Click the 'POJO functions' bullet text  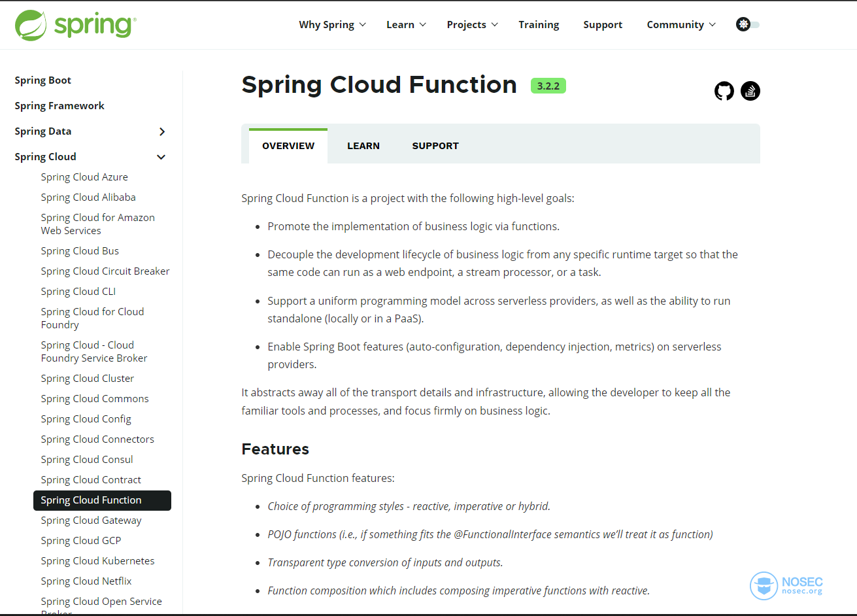[x=490, y=534]
